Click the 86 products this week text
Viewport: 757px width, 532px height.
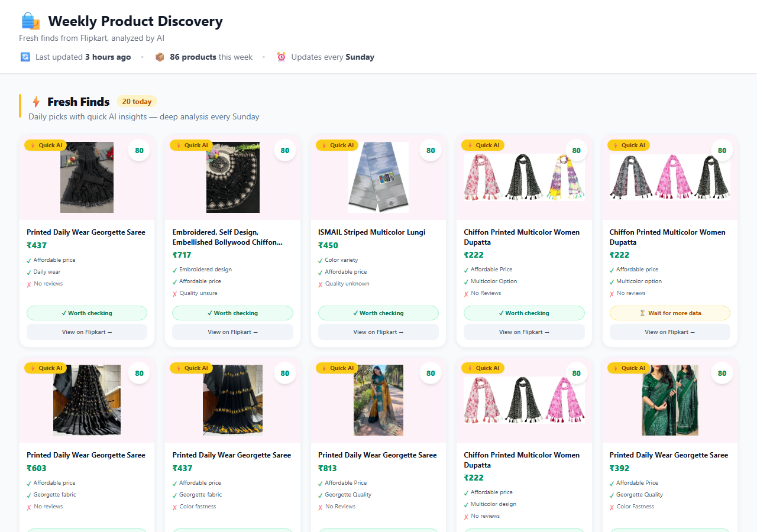(211, 57)
